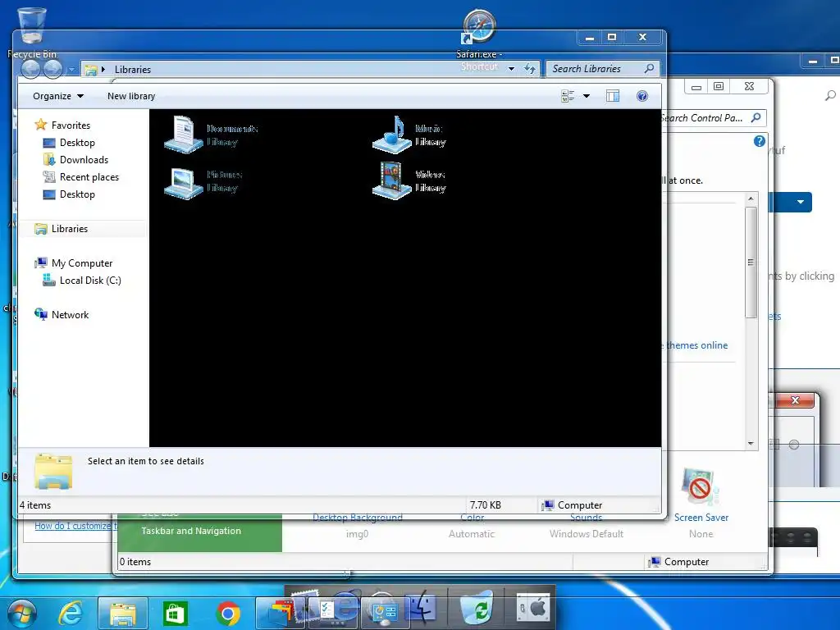Refresh the Libraries view
The width and height of the screenshot is (840, 630).
(x=529, y=69)
